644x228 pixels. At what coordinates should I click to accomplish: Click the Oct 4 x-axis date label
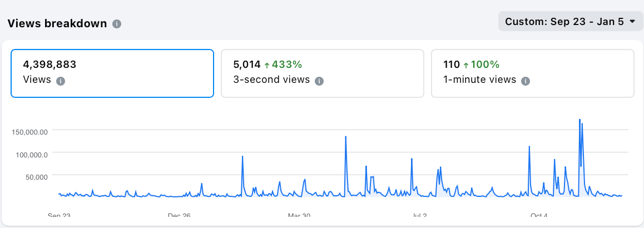pyautogui.click(x=538, y=216)
